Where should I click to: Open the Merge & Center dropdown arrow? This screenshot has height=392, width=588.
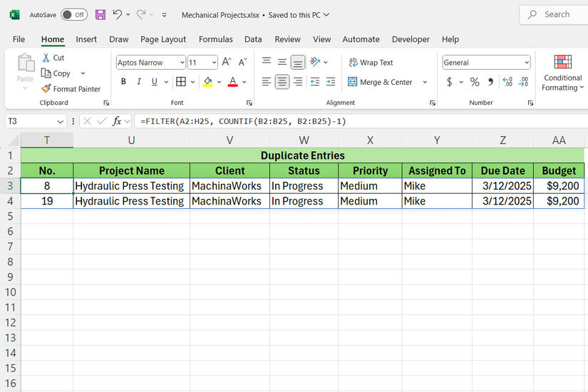click(x=425, y=82)
